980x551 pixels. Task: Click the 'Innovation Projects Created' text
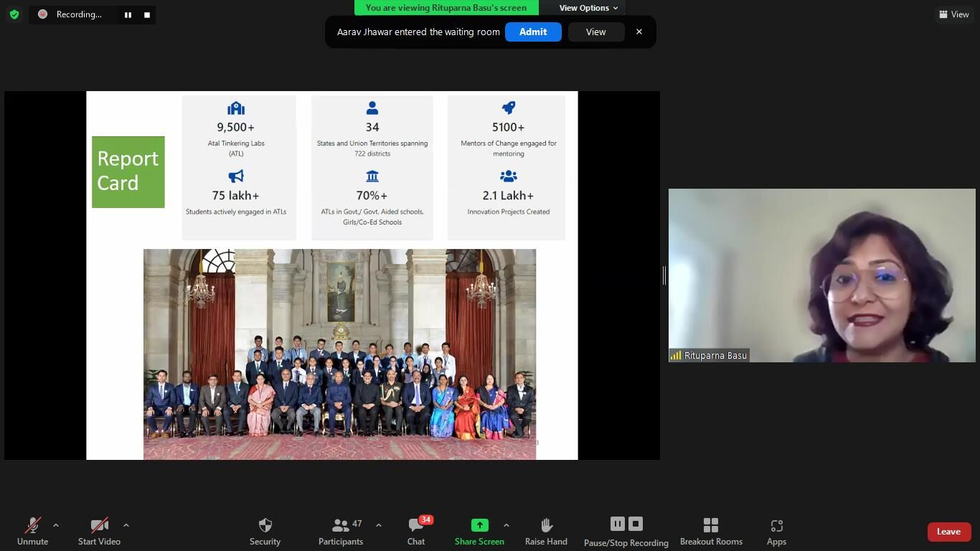(x=509, y=212)
